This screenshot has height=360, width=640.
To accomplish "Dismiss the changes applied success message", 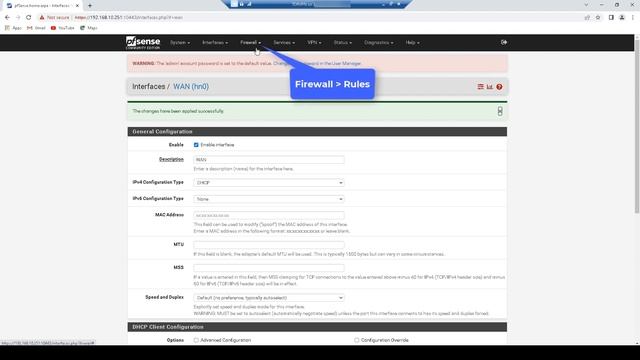I will point(500,111).
